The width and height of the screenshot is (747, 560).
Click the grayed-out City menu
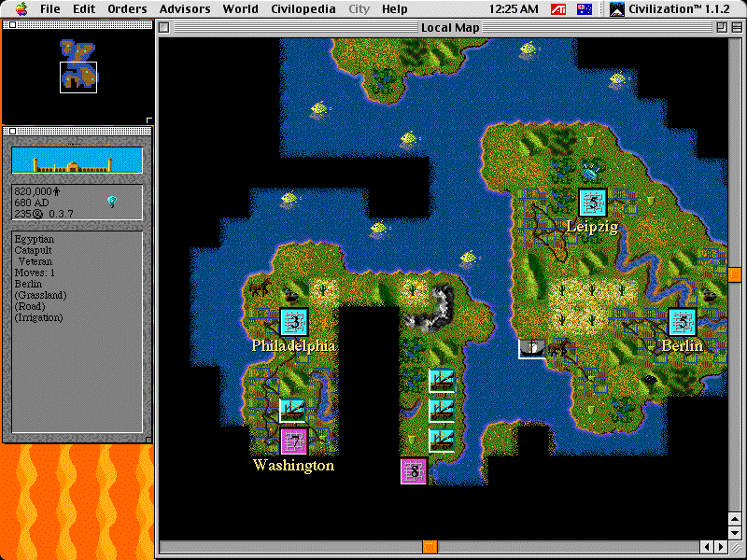(359, 9)
